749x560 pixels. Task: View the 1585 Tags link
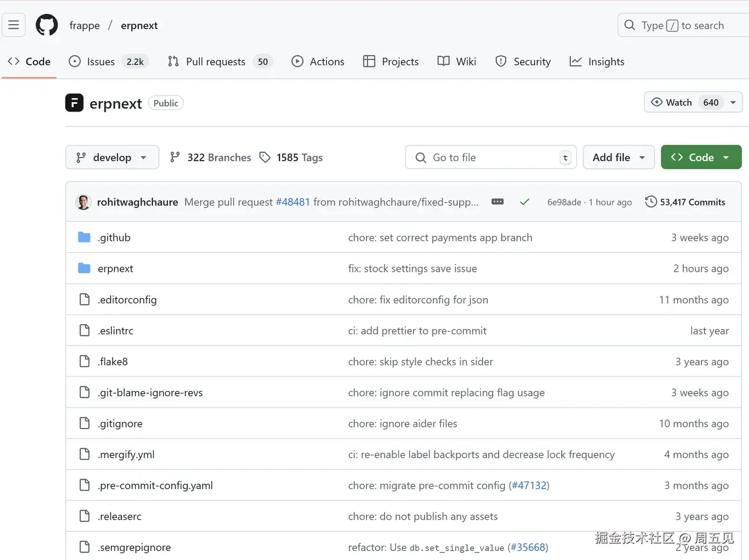pos(291,157)
